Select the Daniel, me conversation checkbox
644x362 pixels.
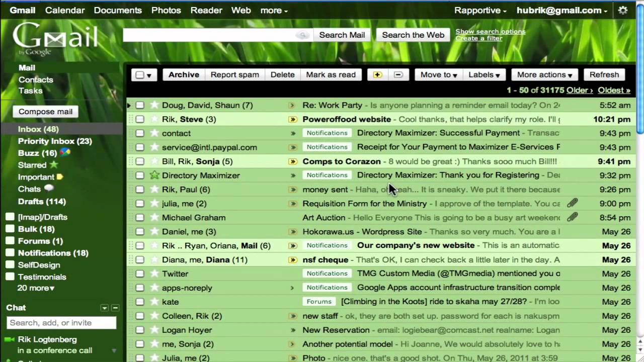coord(140,232)
